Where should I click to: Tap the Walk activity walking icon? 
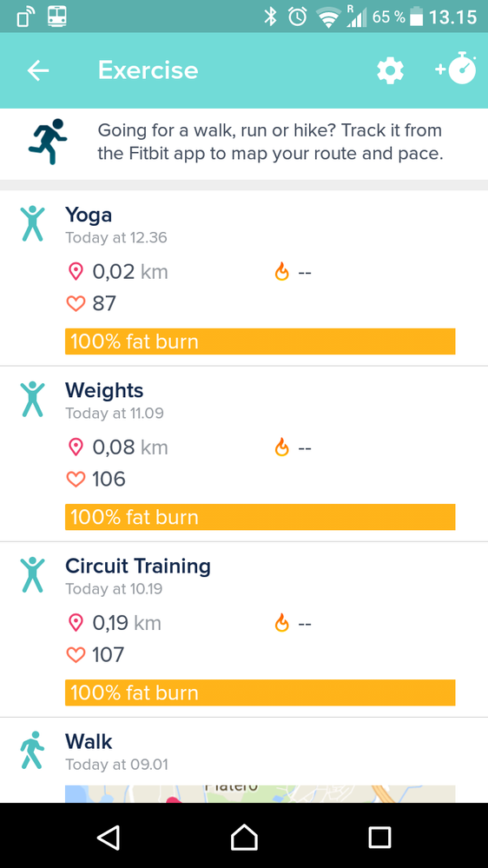32,750
